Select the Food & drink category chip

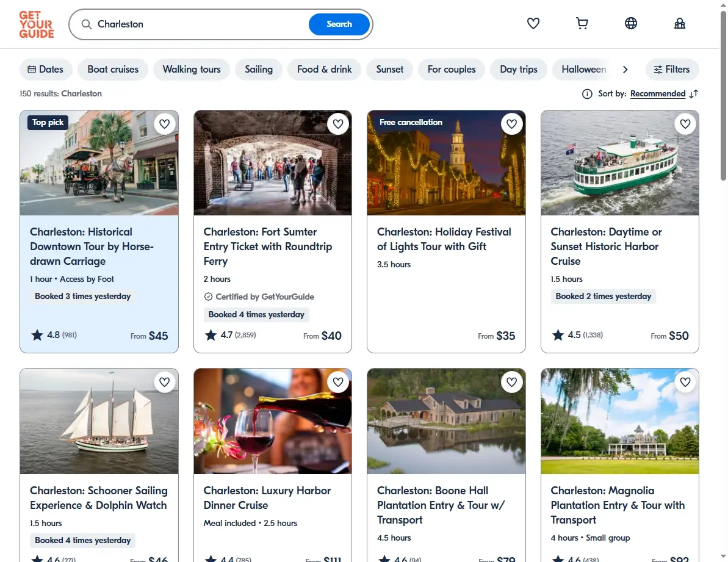point(324,70)
